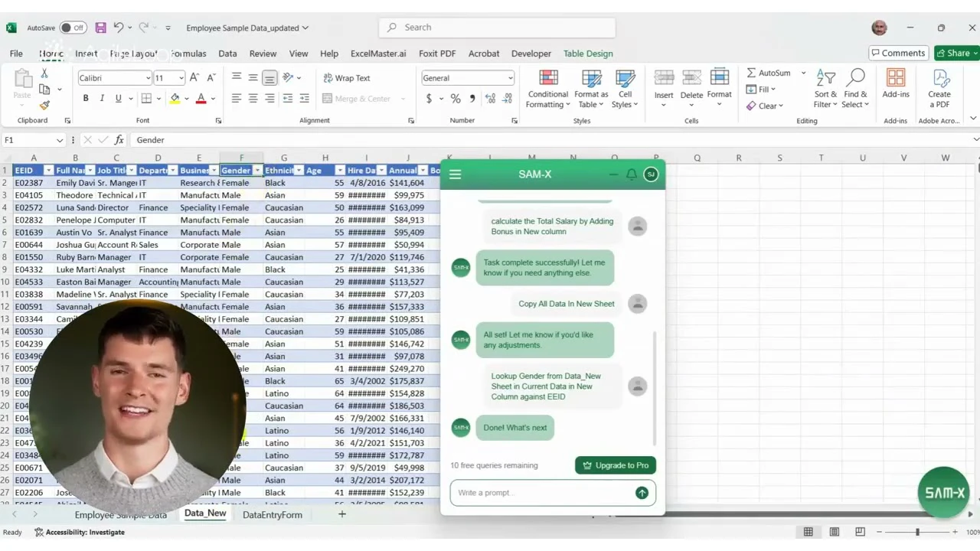Send the prompt with the arrow button
The height and width of the screenshot is (551, 980).
642,493
